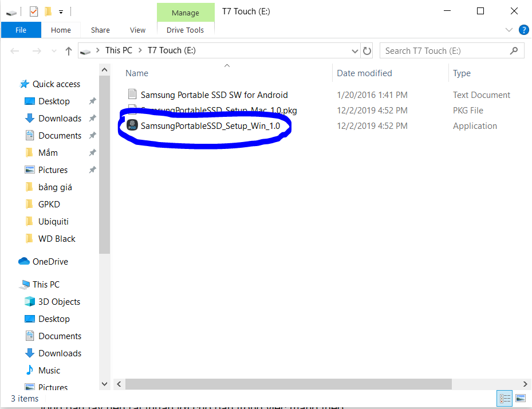This screenshot has width=532, height=409.
Task: Open the WD Black folder
Action: click(57, 239)
